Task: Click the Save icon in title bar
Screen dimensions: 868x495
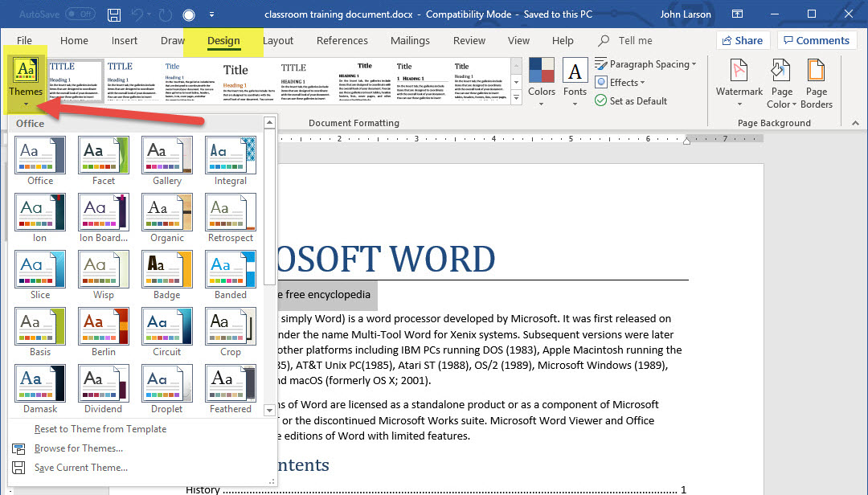Action: (114, 14)
